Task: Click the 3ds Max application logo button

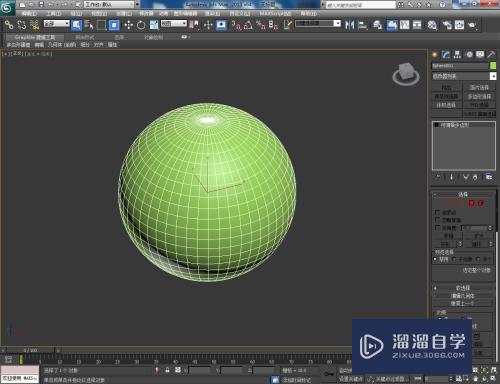Action: tap(7, 8)
